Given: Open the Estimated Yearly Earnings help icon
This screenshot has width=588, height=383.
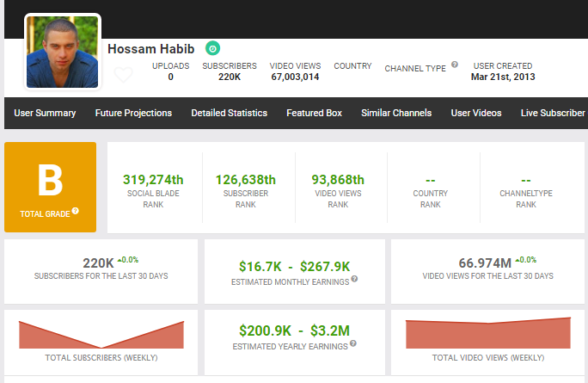Looking at the screenshot, I should (352, 346).
